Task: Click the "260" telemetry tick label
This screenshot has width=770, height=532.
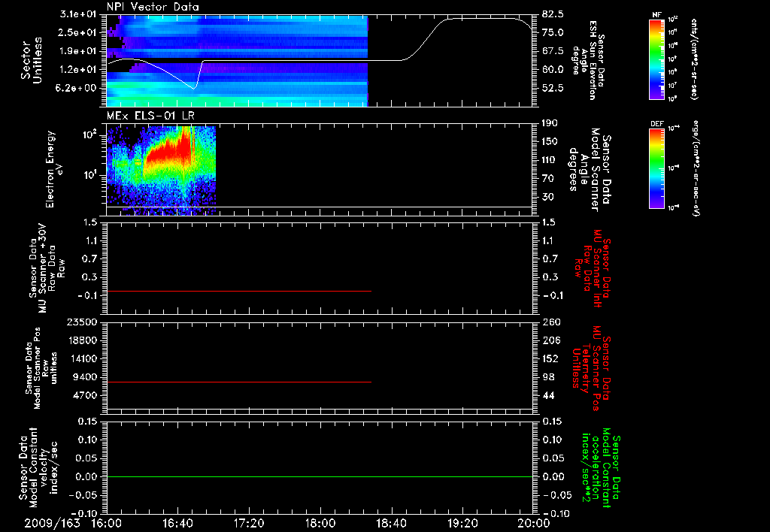Action: [550, 322]
